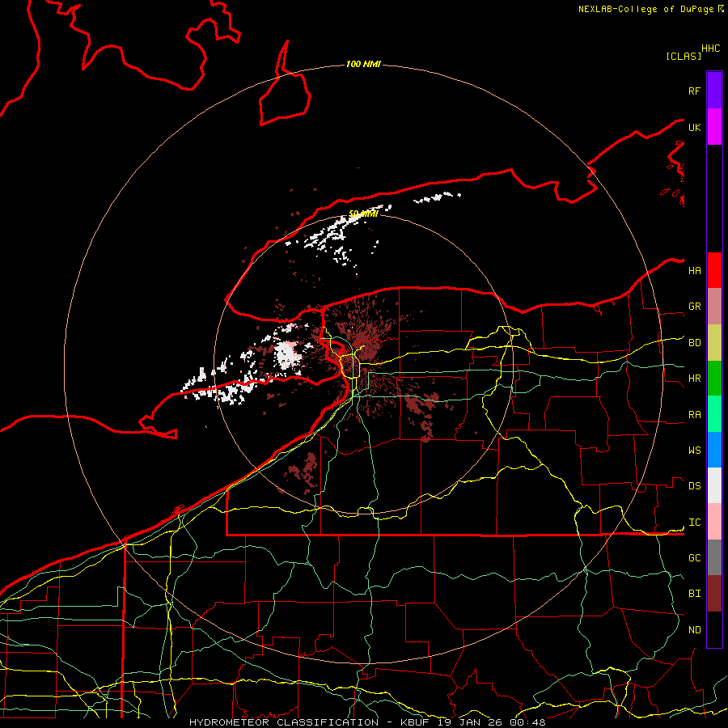Click the dark red BI legend swatch

(714, 594)
